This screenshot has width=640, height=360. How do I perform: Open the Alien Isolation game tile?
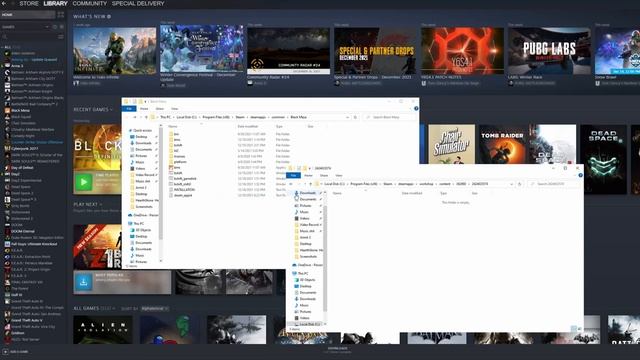pyautogui.click(x=103, y=329)
